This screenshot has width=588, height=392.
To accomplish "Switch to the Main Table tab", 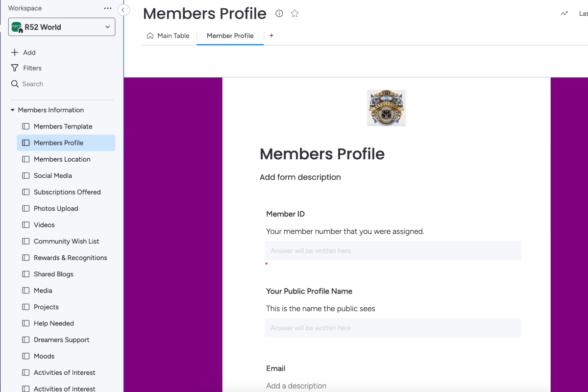I will (168, 36).
